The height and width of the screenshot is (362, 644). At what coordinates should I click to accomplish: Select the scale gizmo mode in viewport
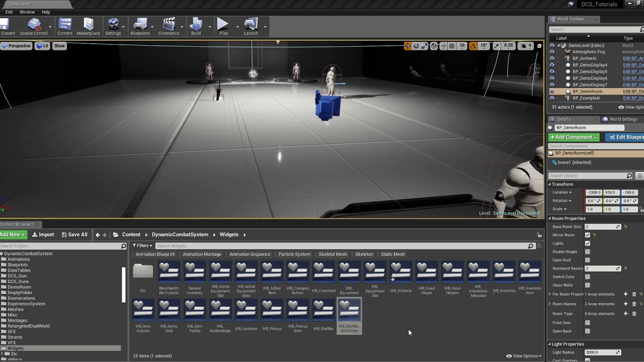pyautogui.click(x=424, y=46)
